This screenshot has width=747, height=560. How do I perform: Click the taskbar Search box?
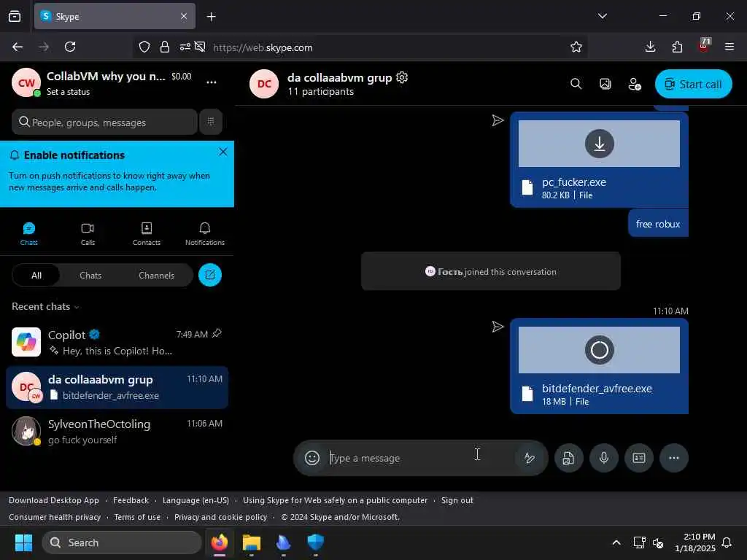coord(122,542)
